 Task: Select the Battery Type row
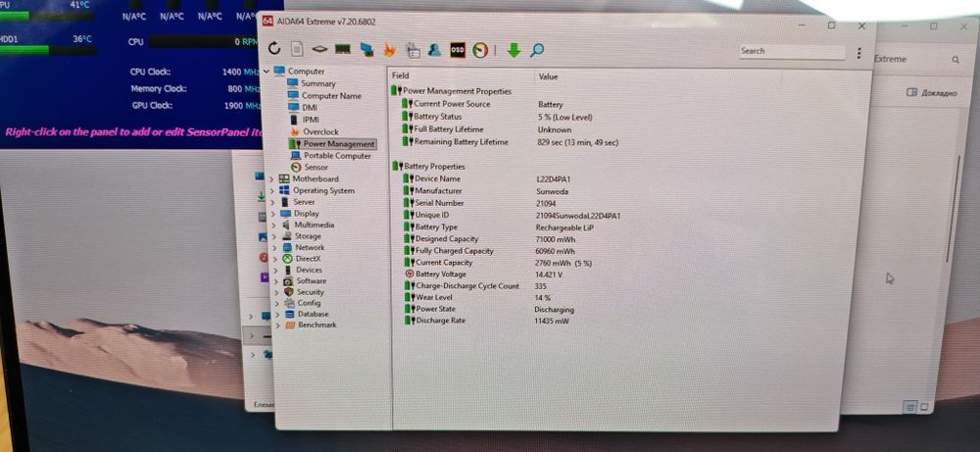(499, 227)
